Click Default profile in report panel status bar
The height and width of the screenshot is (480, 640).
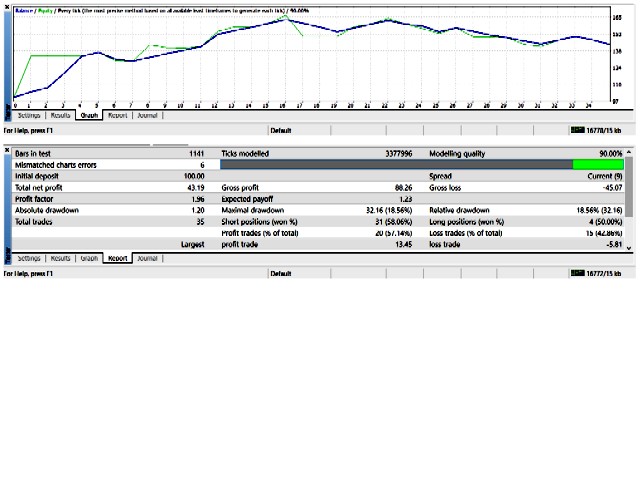281,272
